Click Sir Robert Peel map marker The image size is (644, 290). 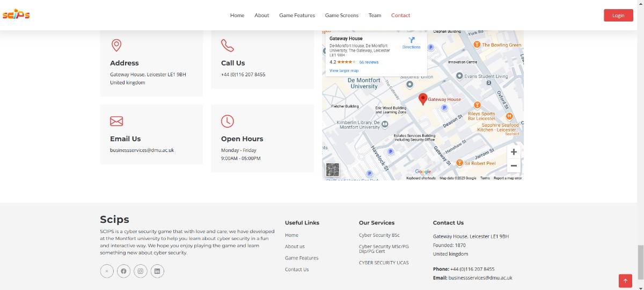point(459,163)
